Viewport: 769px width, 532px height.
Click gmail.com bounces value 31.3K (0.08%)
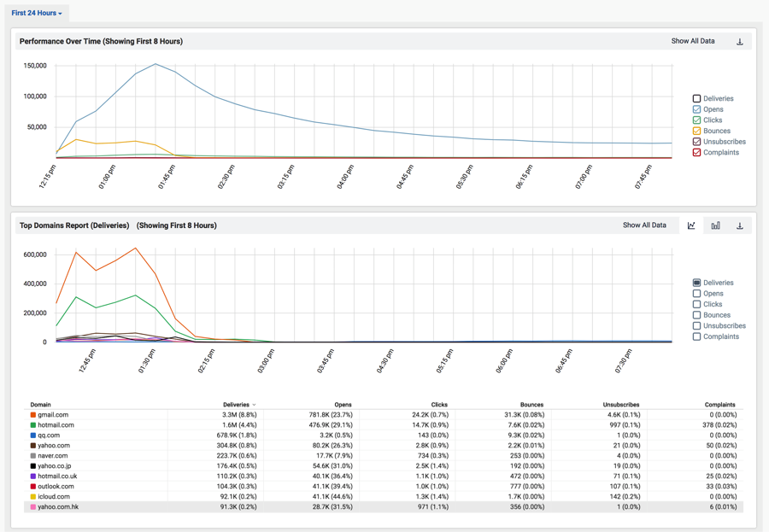tap(525, 415)
